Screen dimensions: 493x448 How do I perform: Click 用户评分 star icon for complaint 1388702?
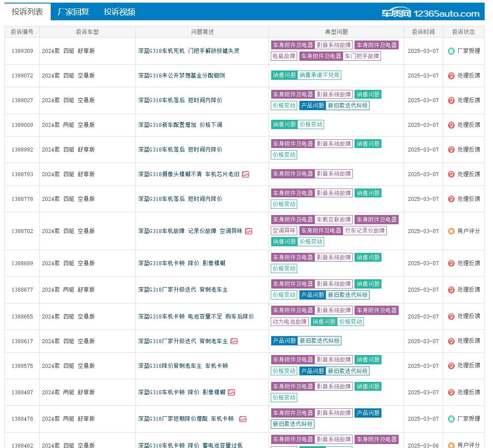(x=451, y=231)
